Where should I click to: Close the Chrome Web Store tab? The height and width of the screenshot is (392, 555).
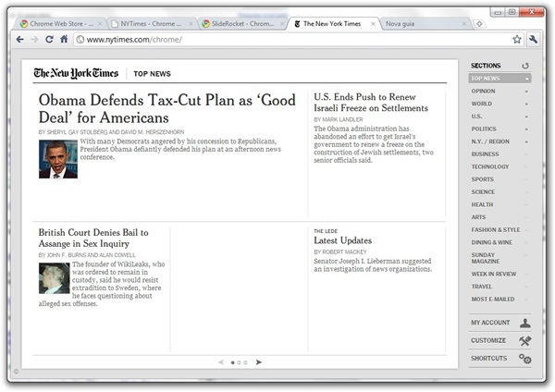click(x=100, y=24)
